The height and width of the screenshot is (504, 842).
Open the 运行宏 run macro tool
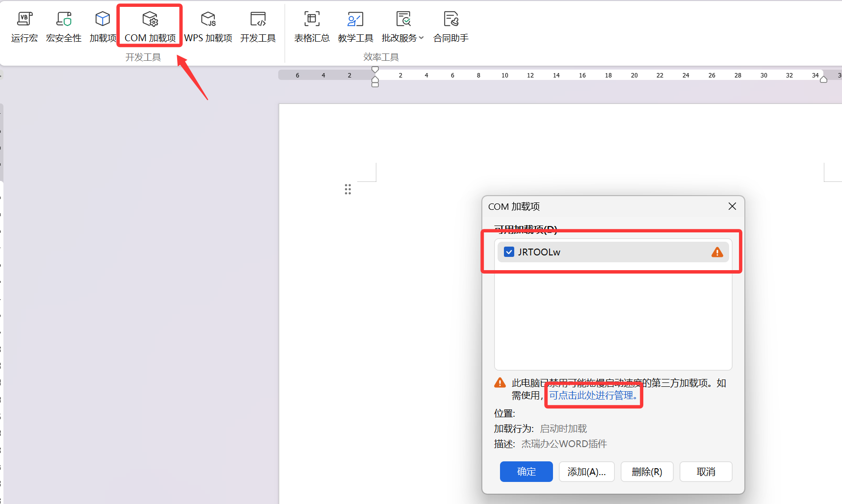click(25, 27)
